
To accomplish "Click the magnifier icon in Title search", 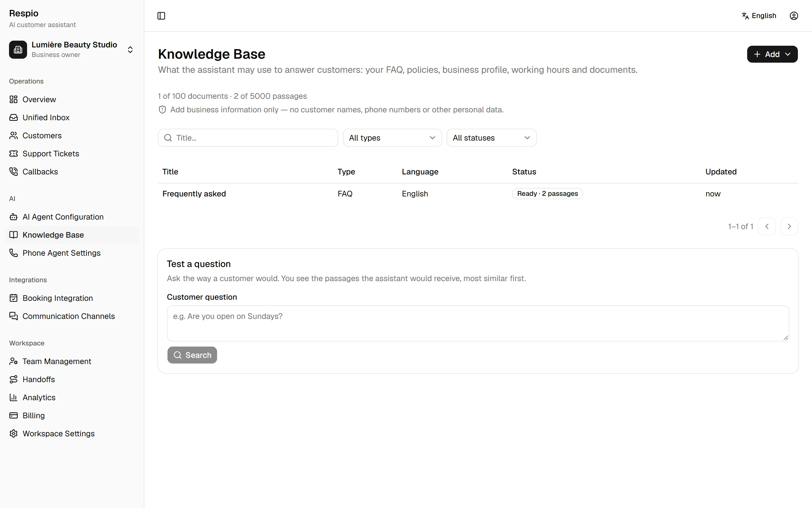I will click(x=168, y=138).
